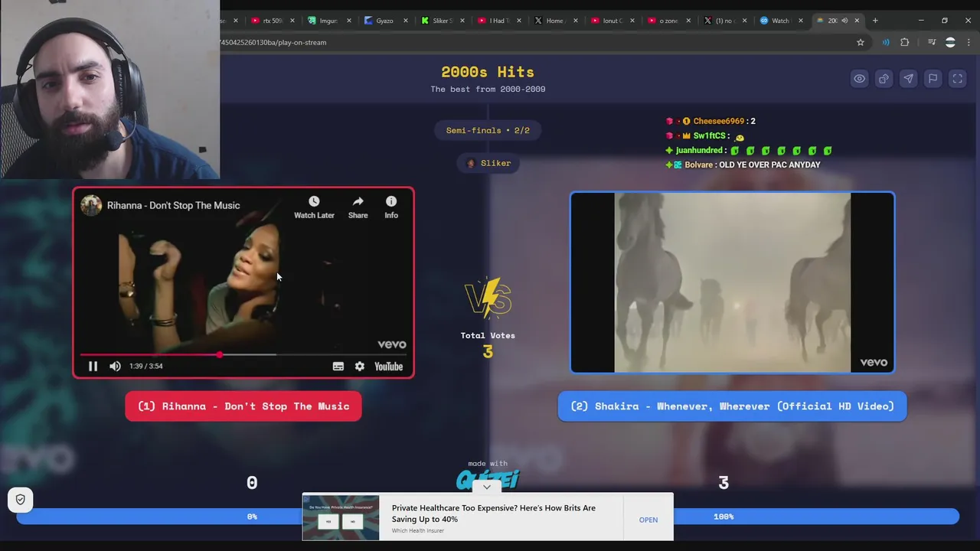Click the lock/rotate icon in quiz toolbar
The width and height of the screenshot is (980, 551).
pos(884,79)
